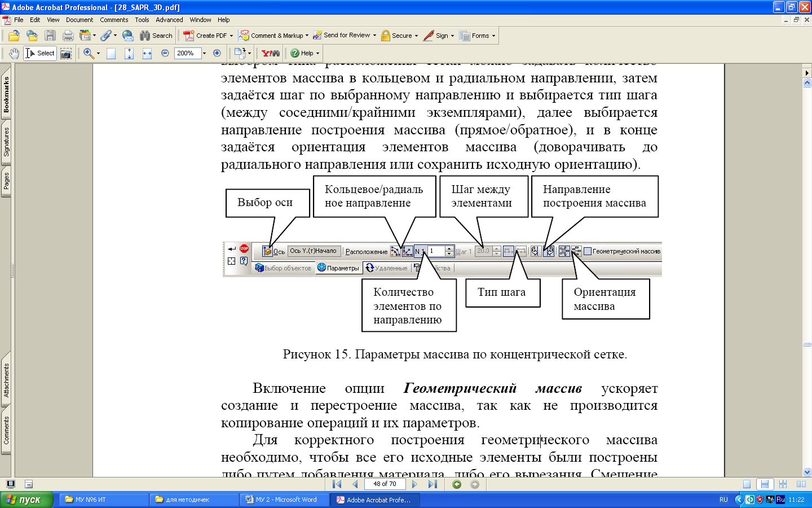Viewport: 812px width, 508px height.
Task: Open the Tools menu
Action: click(142, 20)
